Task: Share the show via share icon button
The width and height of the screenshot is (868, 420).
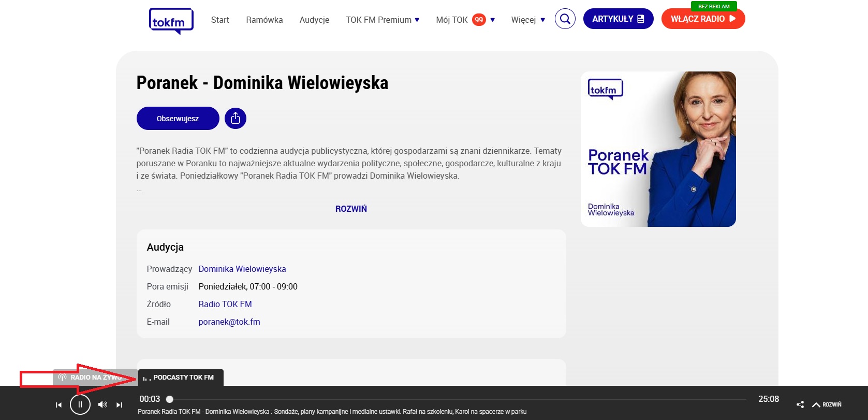Action: pos(236,118)
